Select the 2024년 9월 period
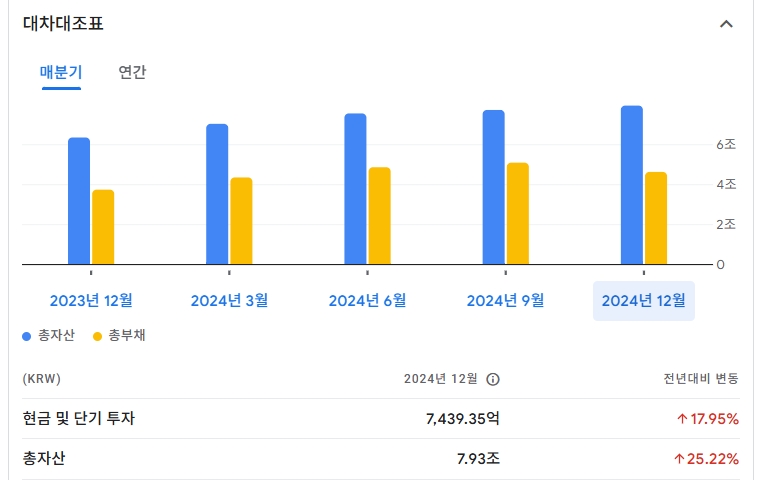 pyautogui.click(x=505, y=301)
